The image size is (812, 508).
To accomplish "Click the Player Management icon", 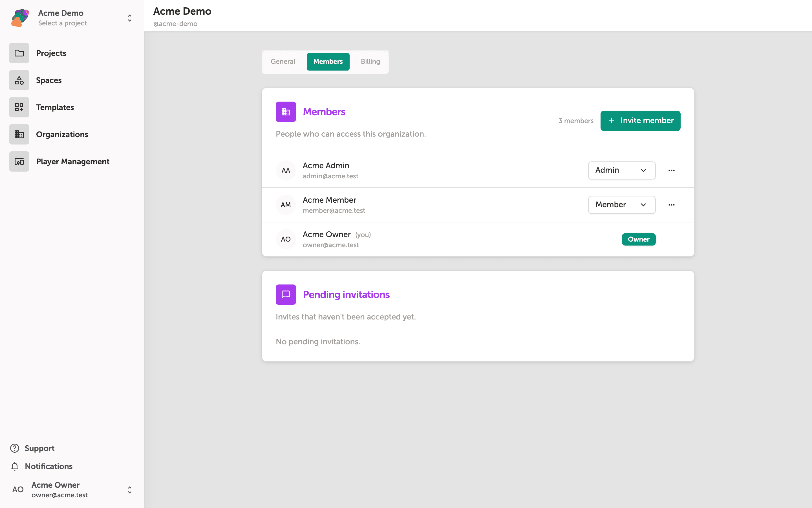I will (19, 162).
